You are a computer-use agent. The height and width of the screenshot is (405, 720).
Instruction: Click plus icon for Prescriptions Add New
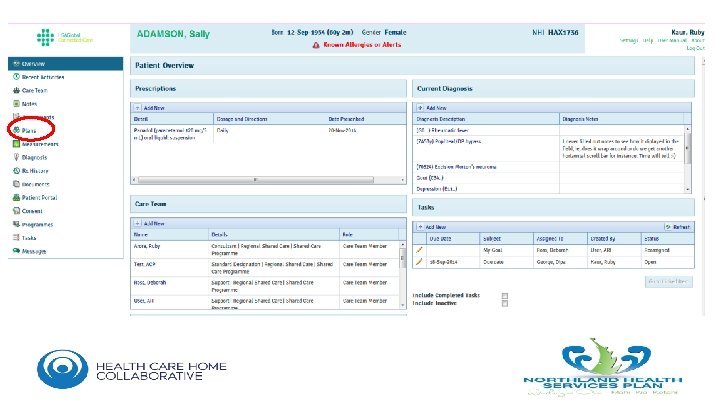[137, 108]
